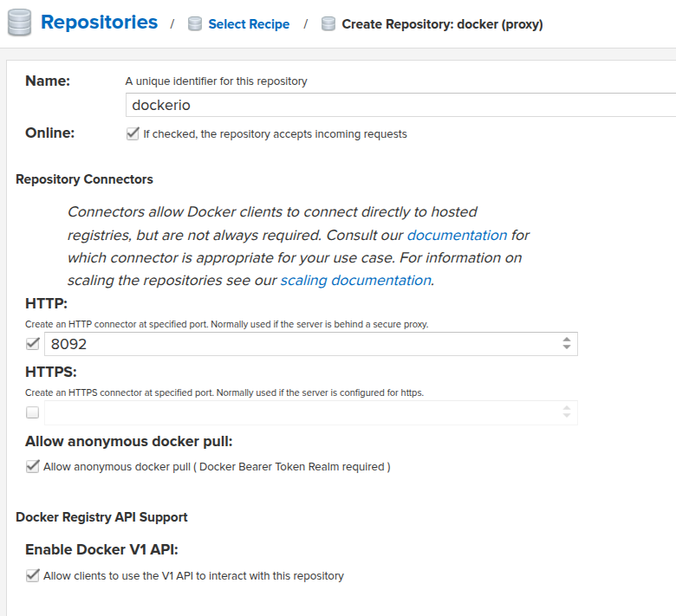Open the Repositories breadcrumb link
676x616 pixels.
pyautogui.click(x=99, y=23)
